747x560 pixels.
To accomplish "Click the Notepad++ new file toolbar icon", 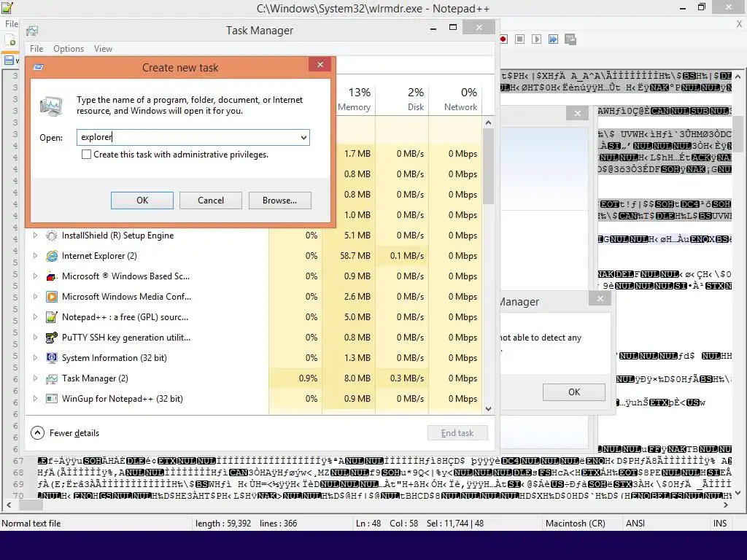I will (x=9, y=40).
